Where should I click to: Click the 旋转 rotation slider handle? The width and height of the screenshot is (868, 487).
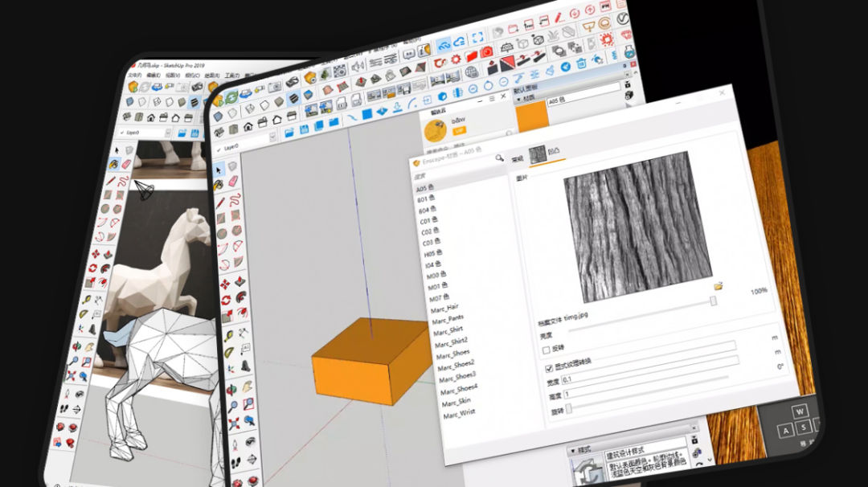pyautogui.click(x=568, y=408)
